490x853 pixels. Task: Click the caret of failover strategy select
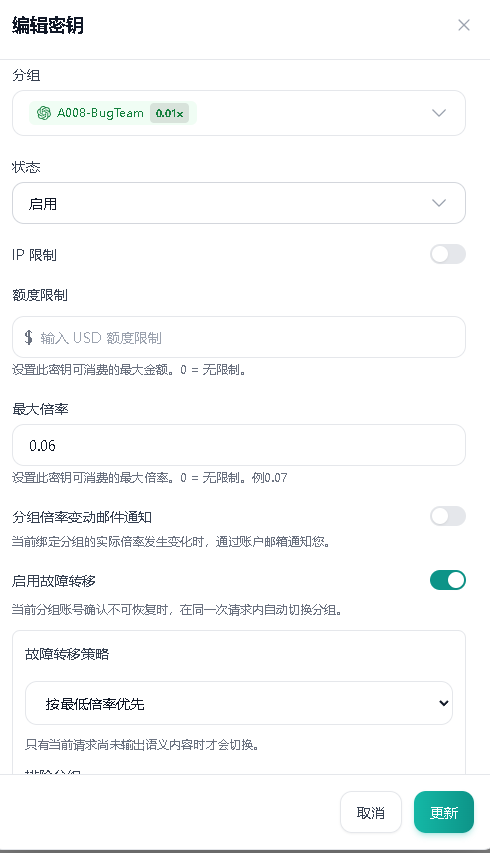[443, 703]
